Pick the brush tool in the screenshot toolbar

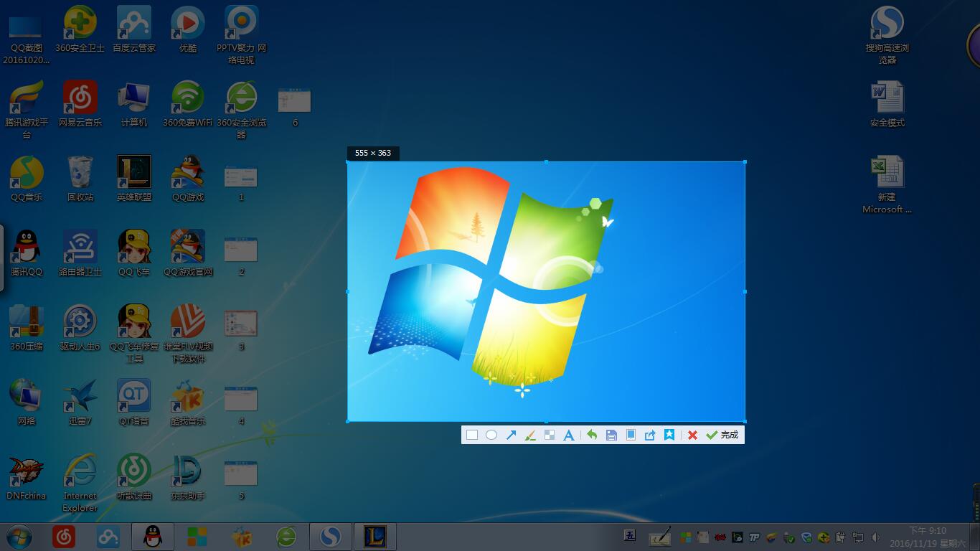(530, 435)
